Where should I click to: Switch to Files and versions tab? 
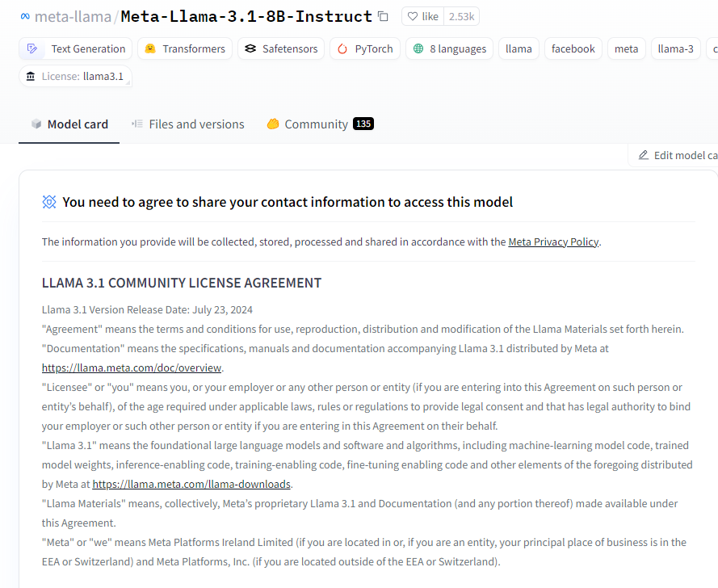click(187, 124)
